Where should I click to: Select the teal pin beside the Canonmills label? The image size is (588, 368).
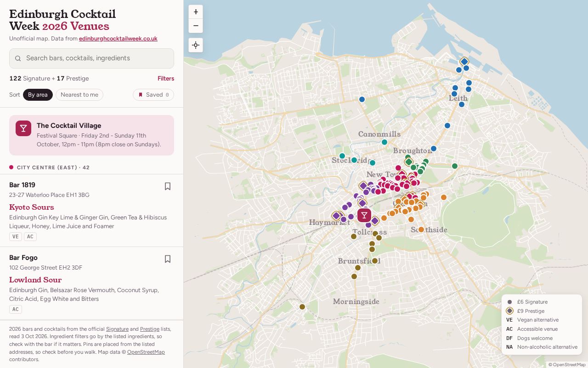click(x=384, y=142)
